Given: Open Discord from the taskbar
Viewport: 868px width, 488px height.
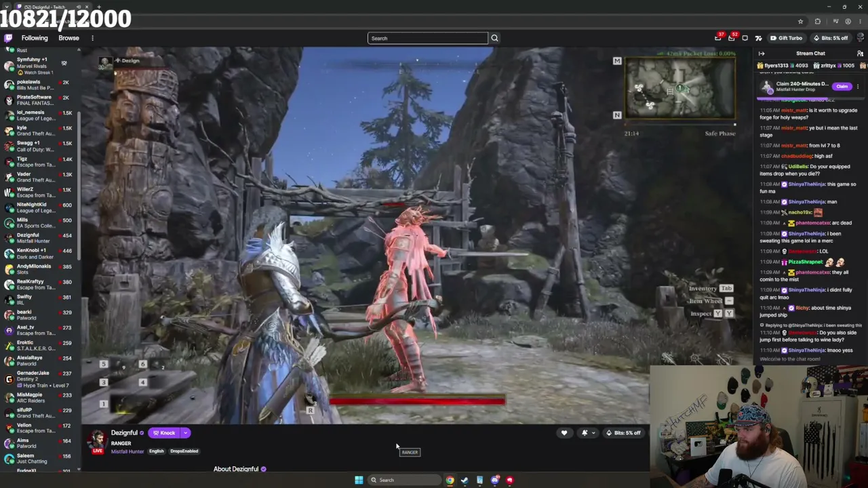Looking at the screenshot, I should (494, 480).
